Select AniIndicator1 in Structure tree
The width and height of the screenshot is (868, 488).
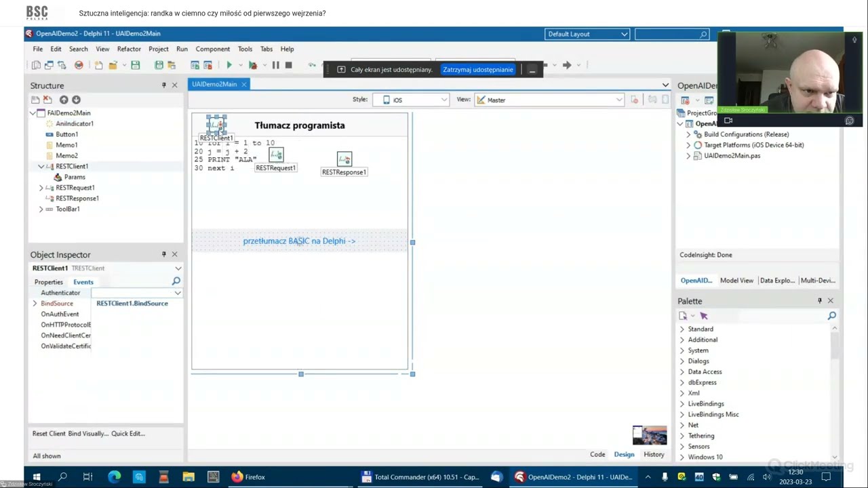74,124
